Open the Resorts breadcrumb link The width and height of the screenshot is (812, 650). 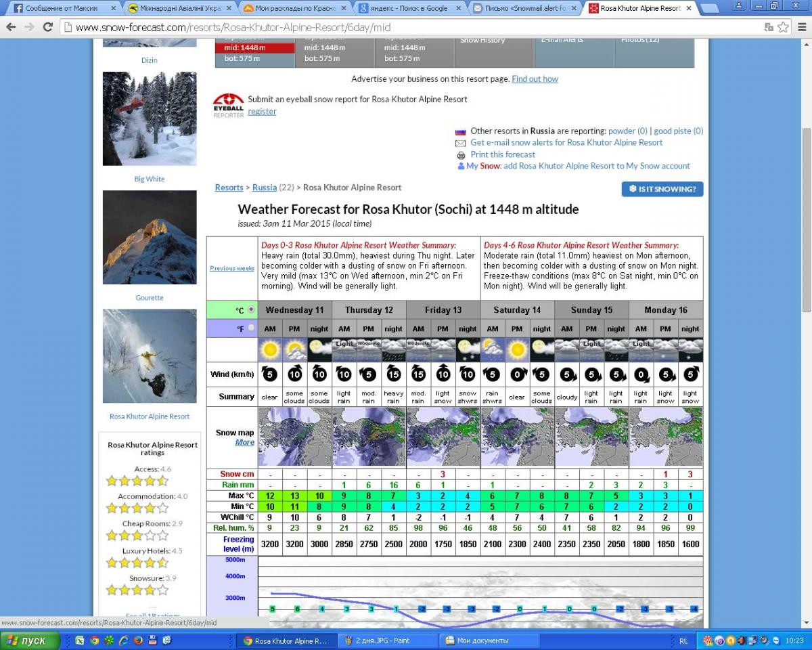(x=229, y=188)
